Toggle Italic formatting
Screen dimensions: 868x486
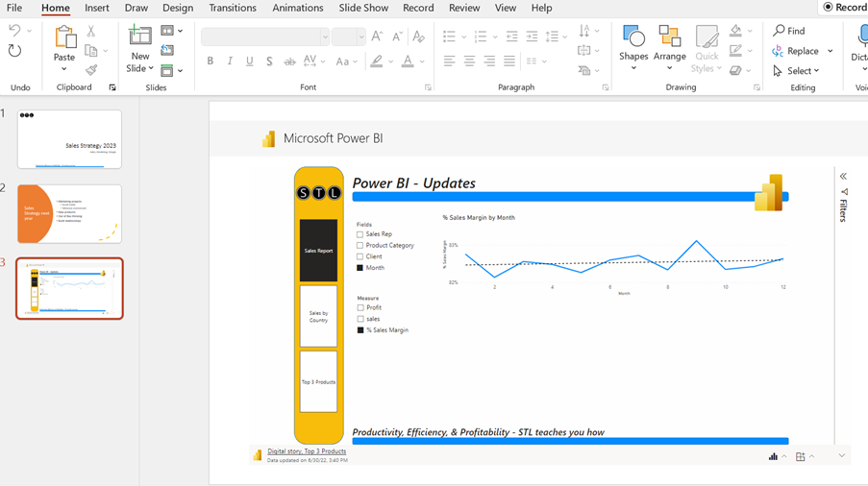(x=230, y=61)
